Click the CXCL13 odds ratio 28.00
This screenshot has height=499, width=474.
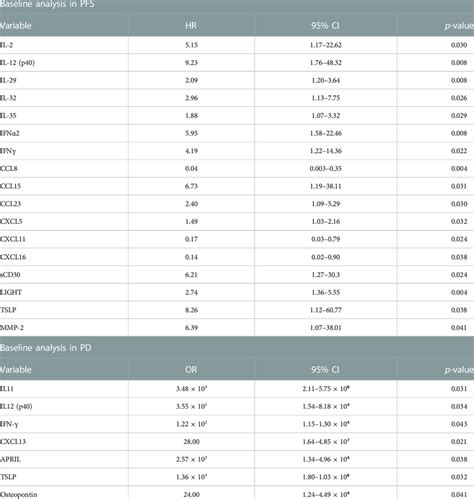(192, 442)
